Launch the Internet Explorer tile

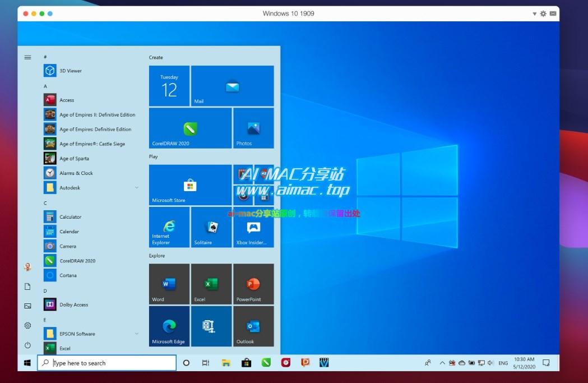[169, 227]
